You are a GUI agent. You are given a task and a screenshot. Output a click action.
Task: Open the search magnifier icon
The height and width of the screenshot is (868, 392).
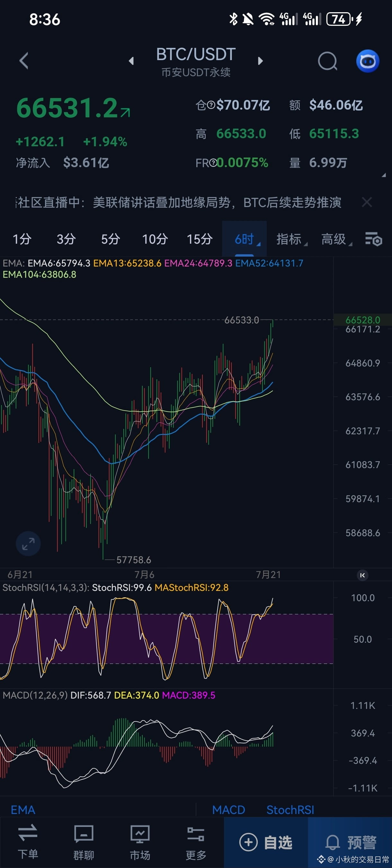(x=328, y=61)
